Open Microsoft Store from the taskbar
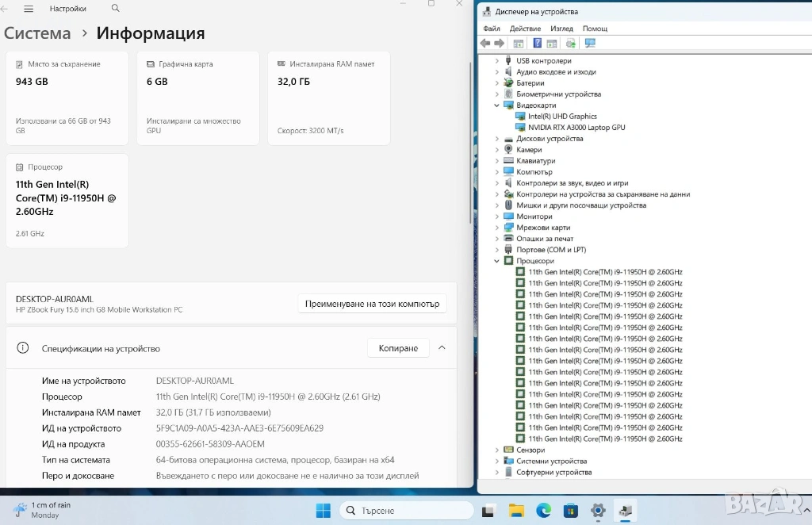 click(570, 511)
